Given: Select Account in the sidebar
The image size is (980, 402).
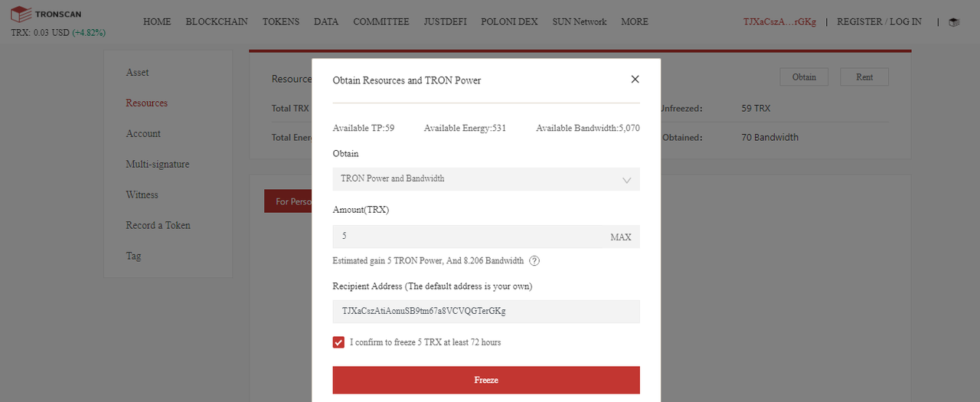Looking at the screenshot, I should click(x=143, y=134).
